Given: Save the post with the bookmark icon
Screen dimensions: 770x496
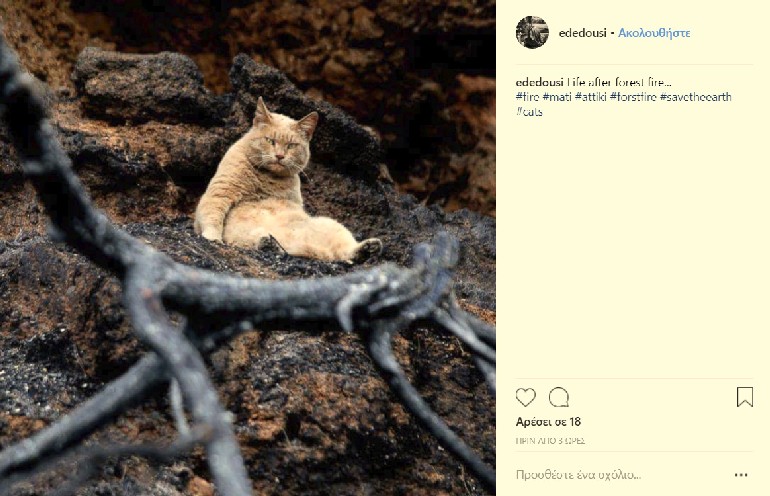Looking at the screenshot, I should pos(745,397).
